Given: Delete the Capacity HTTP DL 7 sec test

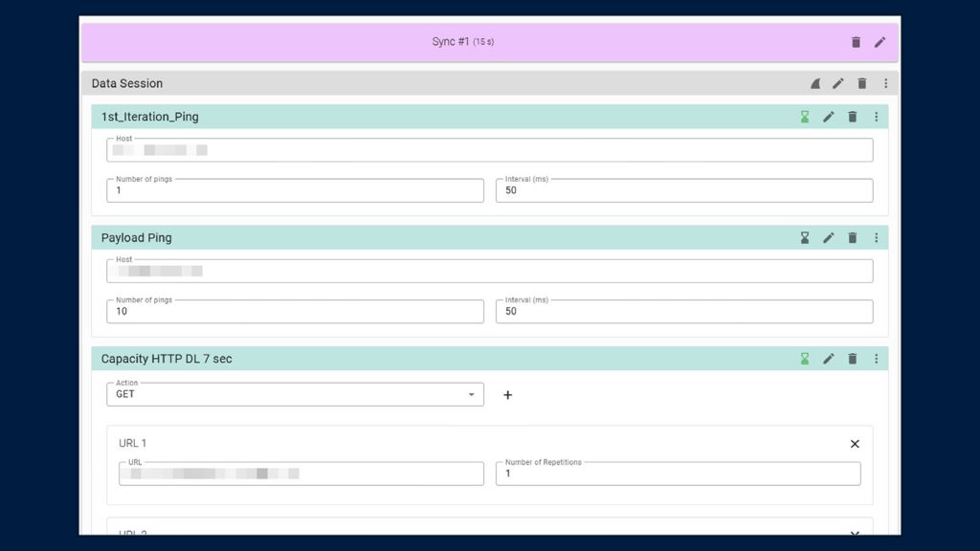Looking at the screenshot, I should pyautogui.click(x=853, y=359).
